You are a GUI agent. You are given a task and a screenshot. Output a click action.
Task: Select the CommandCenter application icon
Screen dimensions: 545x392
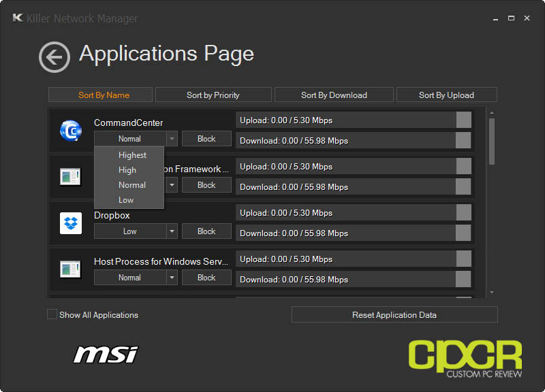(71, 131)
